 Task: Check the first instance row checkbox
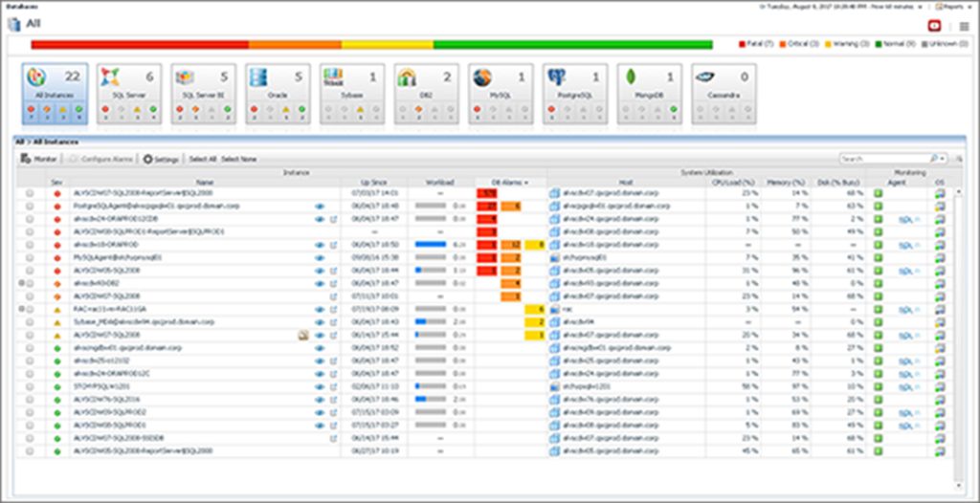coord(30,193)
